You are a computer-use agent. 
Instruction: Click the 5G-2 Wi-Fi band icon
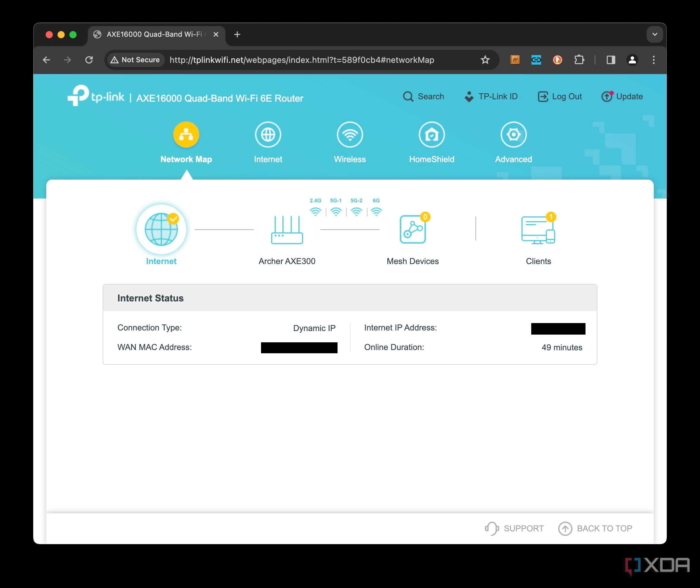(x=356, y=212)
